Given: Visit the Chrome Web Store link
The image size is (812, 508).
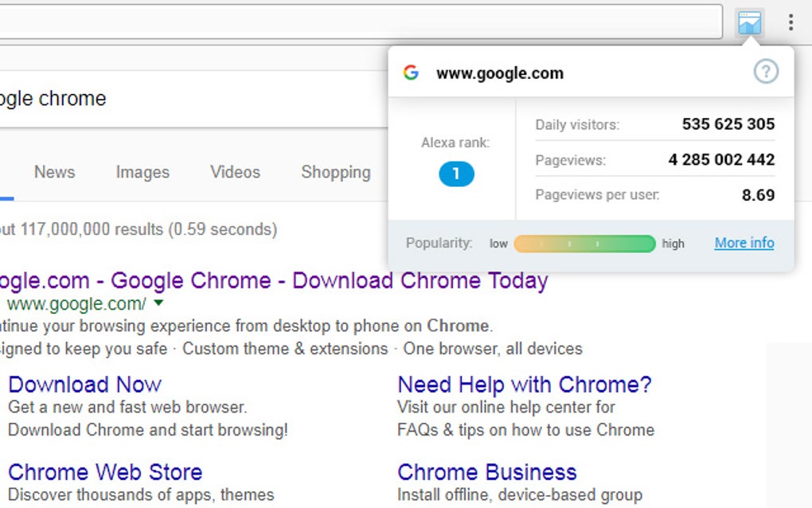Looking at the screenshot, I should click(105, 471).
